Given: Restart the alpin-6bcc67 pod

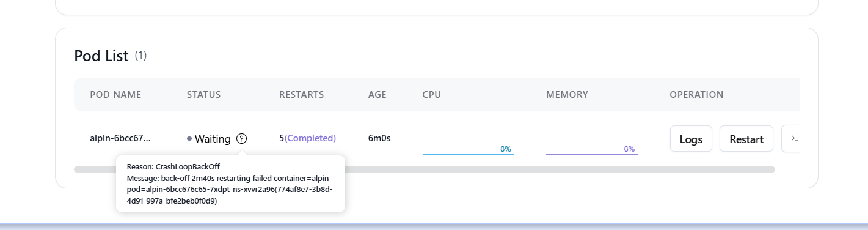Looking at the screenshot, I should tap(746, 139).
